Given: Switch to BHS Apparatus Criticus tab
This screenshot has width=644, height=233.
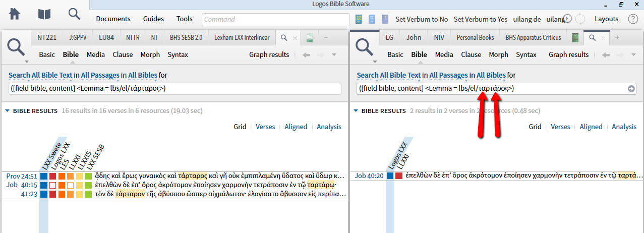Looking at the screenshot, I should [x=533, y=37].
